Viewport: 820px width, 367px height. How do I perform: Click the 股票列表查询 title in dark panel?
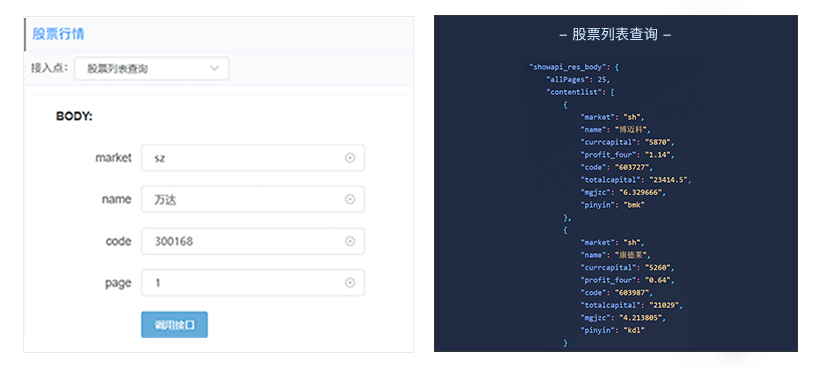615,35
